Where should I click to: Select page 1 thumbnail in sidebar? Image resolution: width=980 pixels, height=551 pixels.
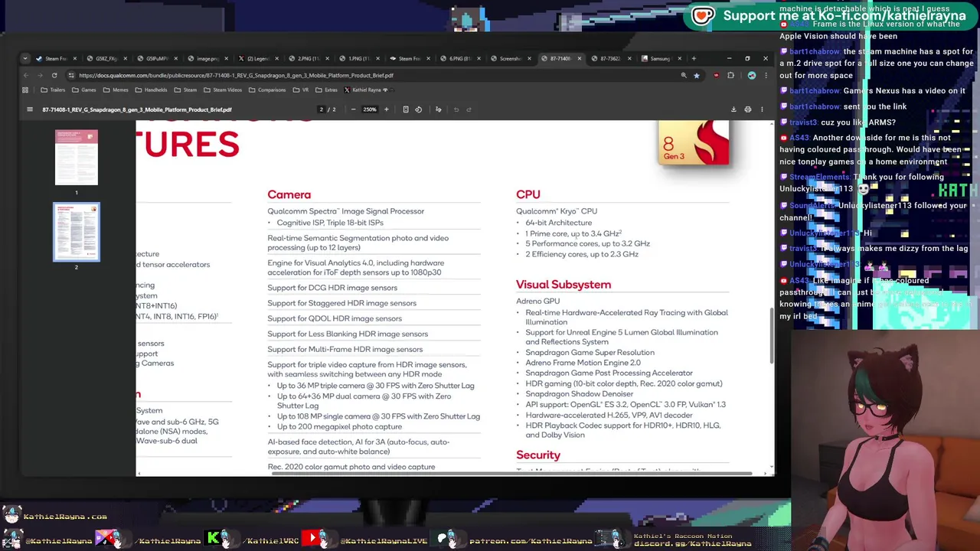pos(77,157)
